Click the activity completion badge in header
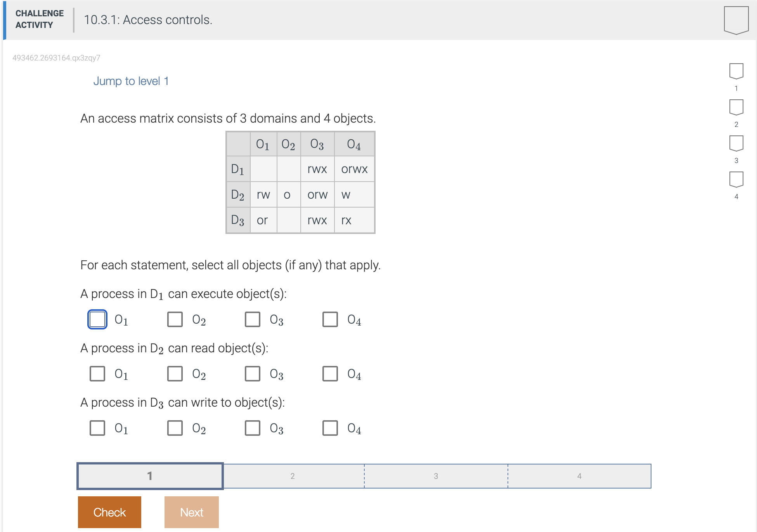The image size is (757, 532). click(736, 20)
